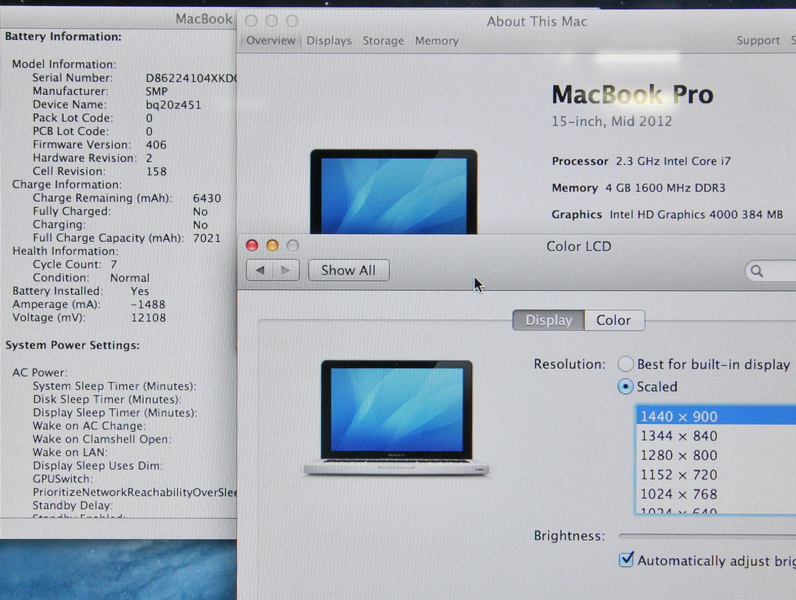Click Firmware Version value '406'
Viewport: 796px width, 600px height.
[156, 145]
